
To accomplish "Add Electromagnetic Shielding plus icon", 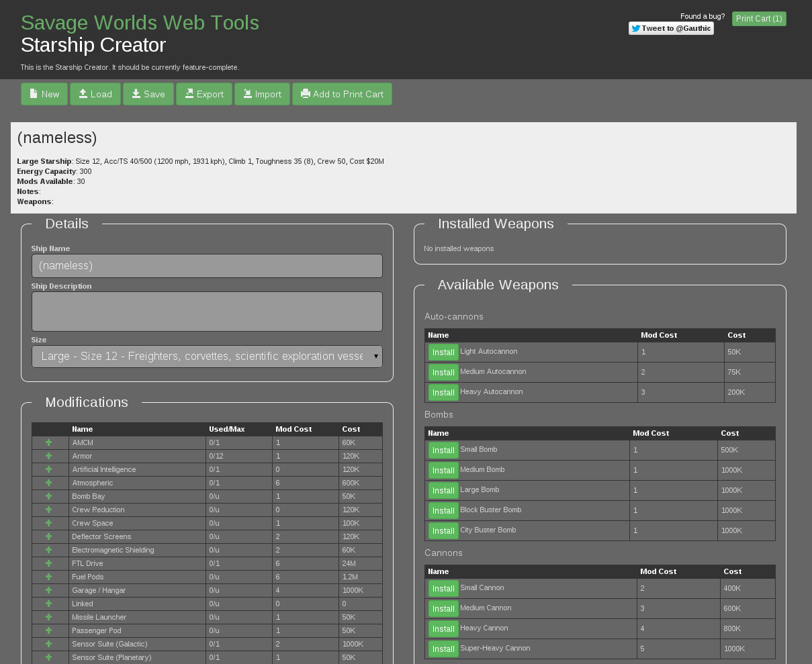I will point(48,550).
